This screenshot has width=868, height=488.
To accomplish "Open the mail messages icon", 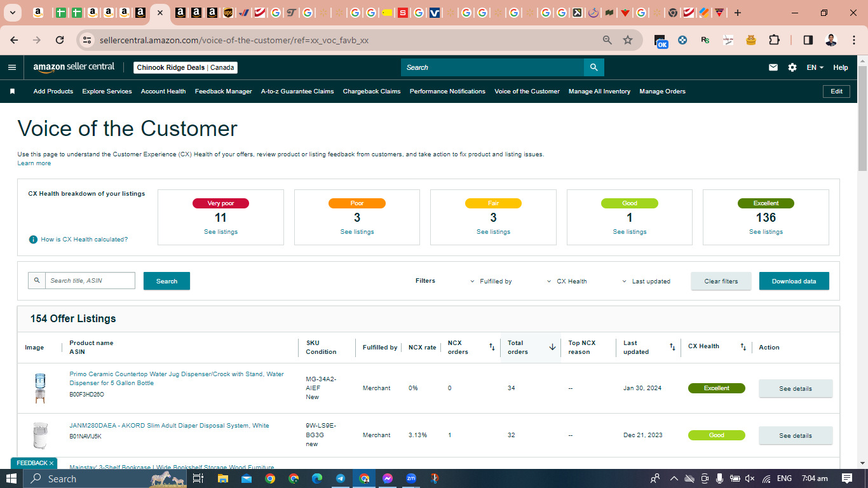I will (x=773, y=67).
